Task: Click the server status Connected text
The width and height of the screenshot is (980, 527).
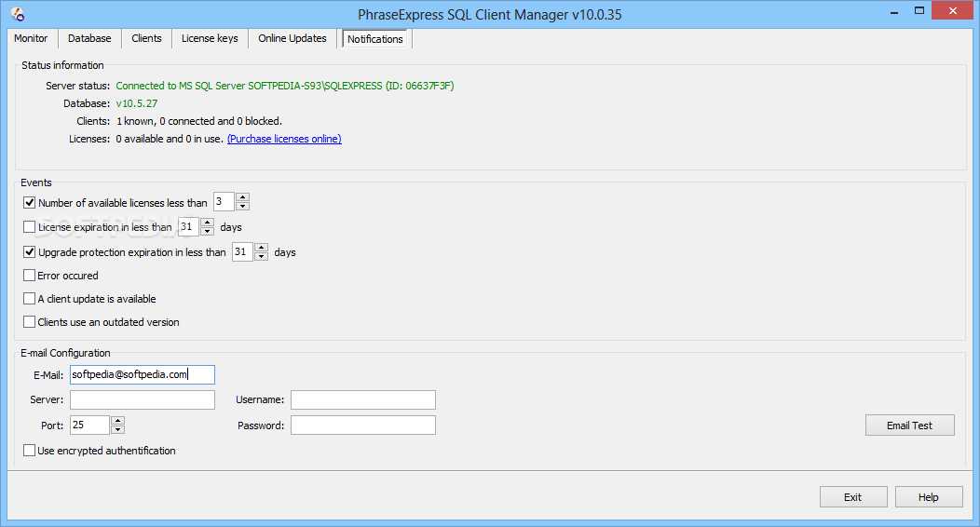Action: point(285,86)
